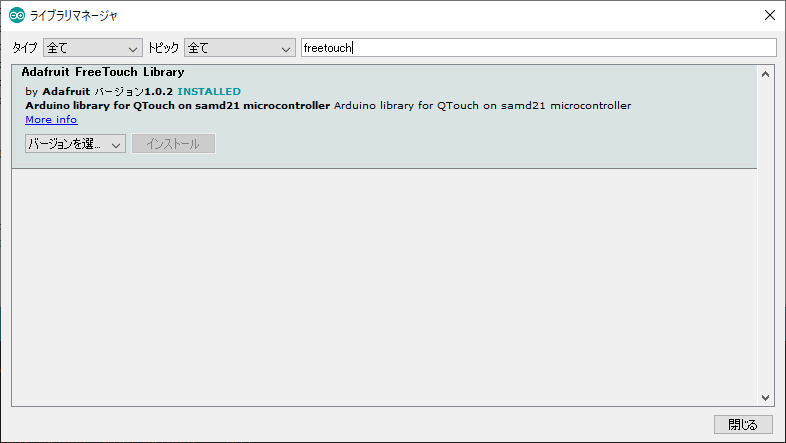Click the scrollbar up arrow
This screenshot has height=443, width=786.
click(x=765, y=74)
